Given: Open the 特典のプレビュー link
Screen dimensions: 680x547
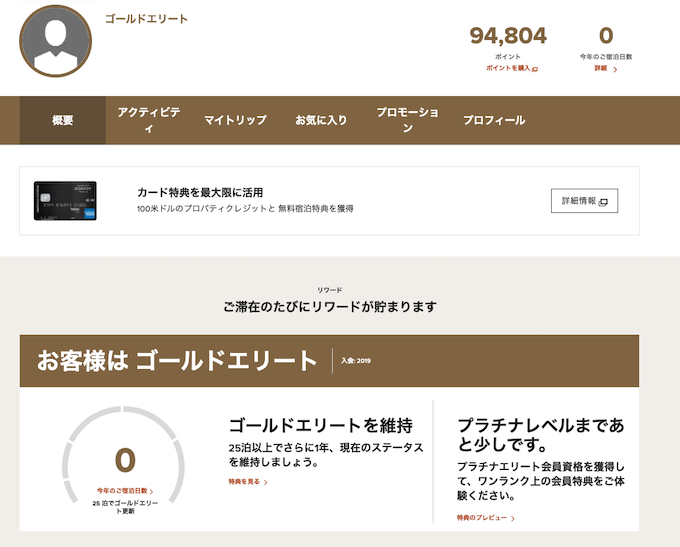Looking at the screenshot, I should pos(486,518).
